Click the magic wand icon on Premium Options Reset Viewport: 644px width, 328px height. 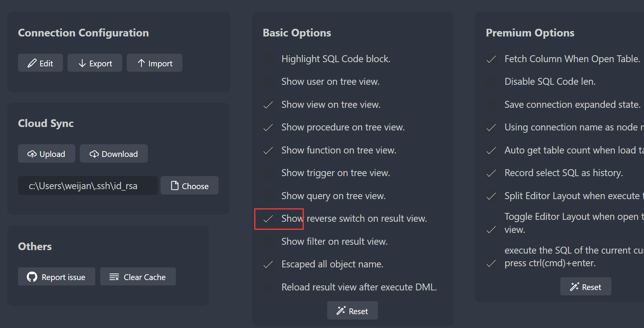[x=574, y=286]
